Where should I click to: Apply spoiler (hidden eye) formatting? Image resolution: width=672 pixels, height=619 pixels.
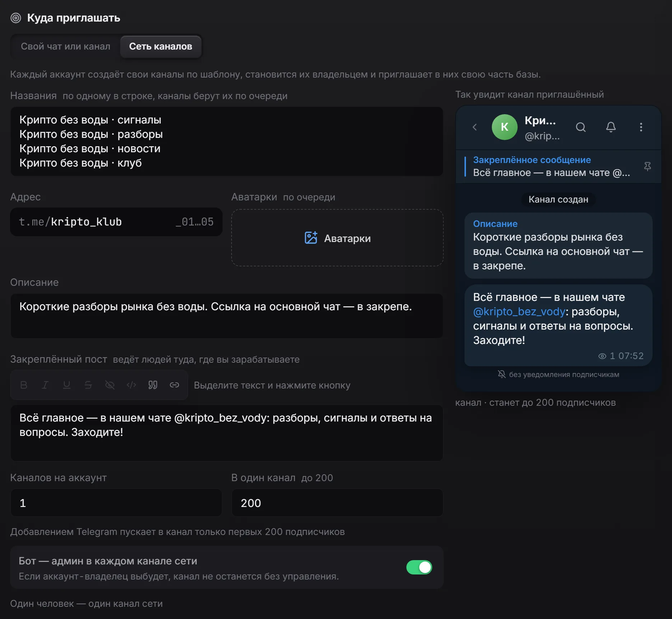click(110, 385)
